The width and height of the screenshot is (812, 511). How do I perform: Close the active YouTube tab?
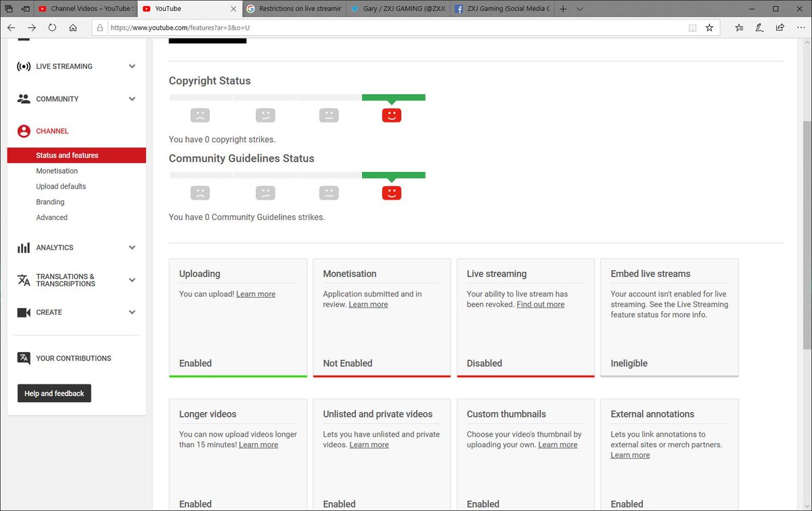coord(233,9)
